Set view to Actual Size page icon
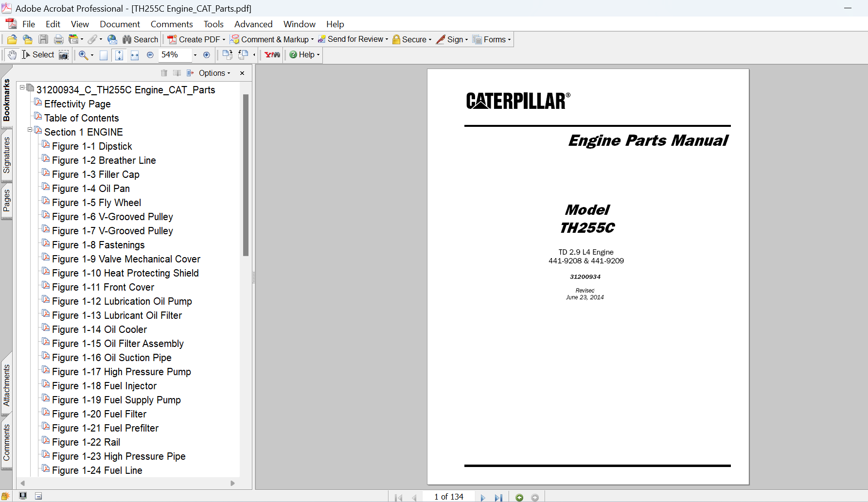The height and width of the screenshot is (502, 868). coord(104,55)
